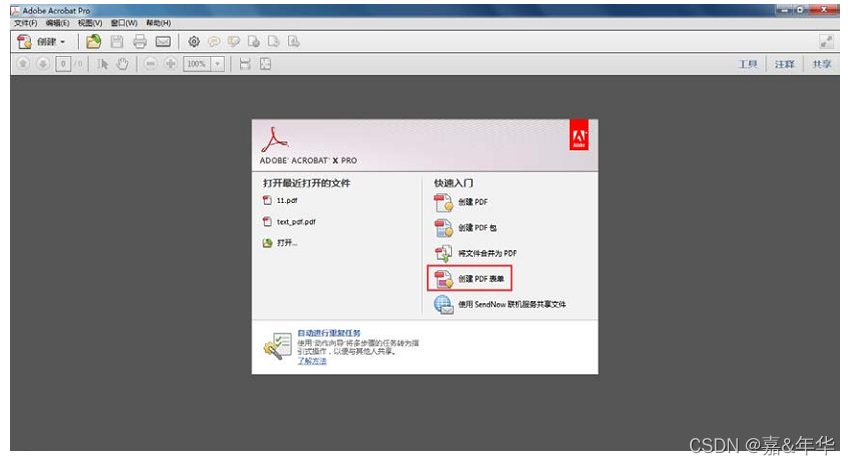Click the highlight text icon

[x=234, y=41]
